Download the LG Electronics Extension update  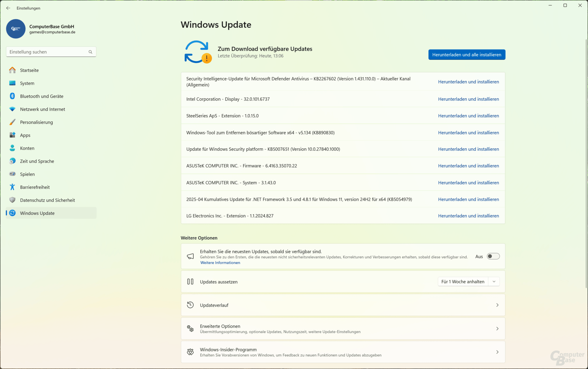(x=468, y=216)
